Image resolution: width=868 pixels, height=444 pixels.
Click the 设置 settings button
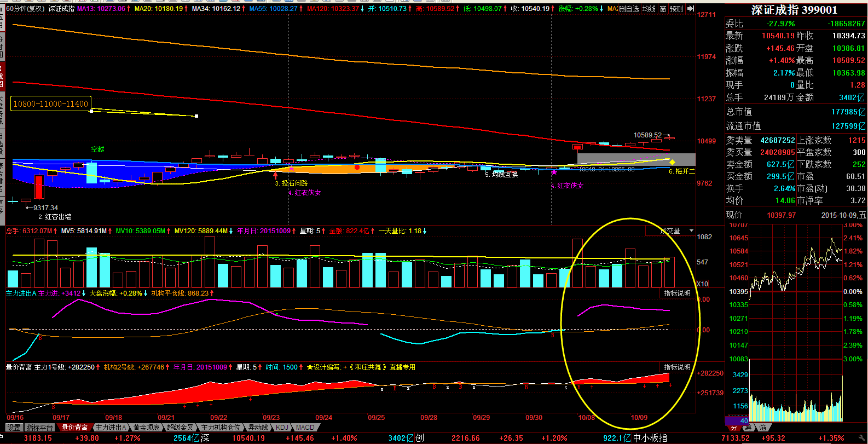click(x=14, y=428)
